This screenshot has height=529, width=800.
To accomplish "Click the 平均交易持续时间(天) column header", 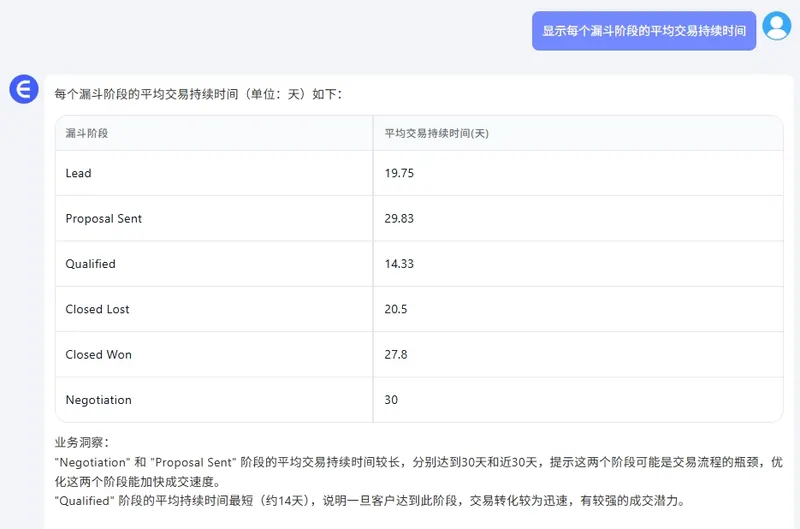I will click(x=436, y=133).
